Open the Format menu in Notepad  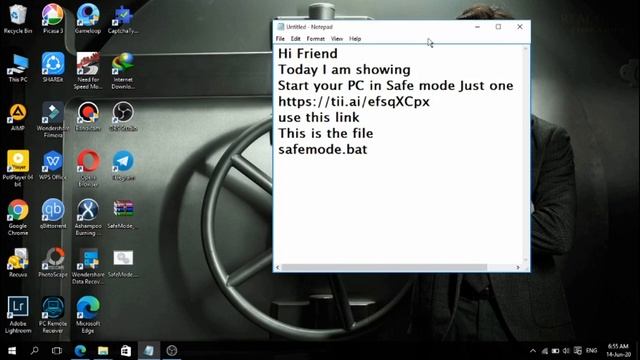(316, 39)
